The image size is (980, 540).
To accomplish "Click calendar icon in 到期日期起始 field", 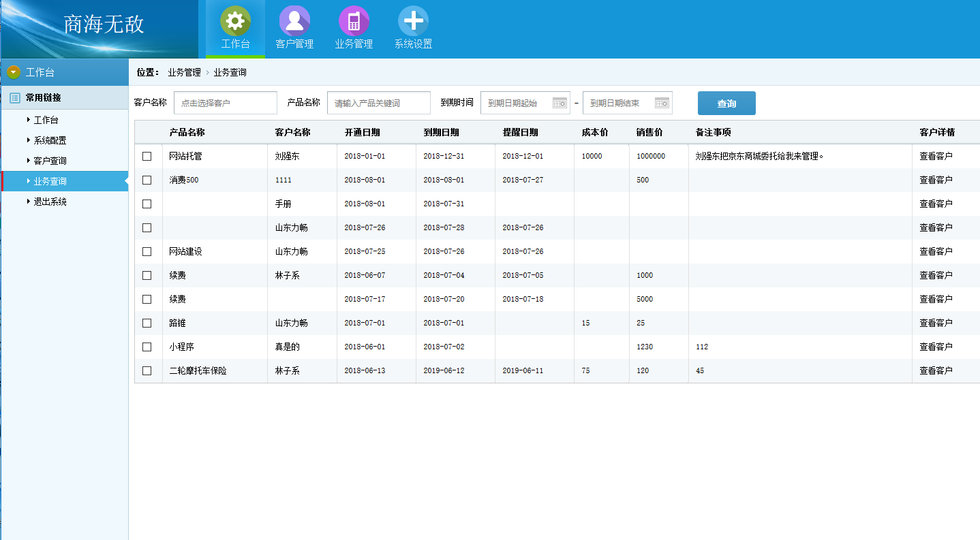I will pos(560,103).
